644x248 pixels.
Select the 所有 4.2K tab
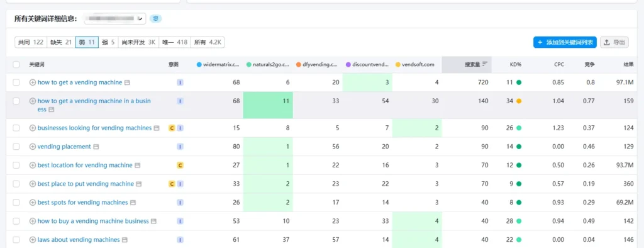[208, 42]
